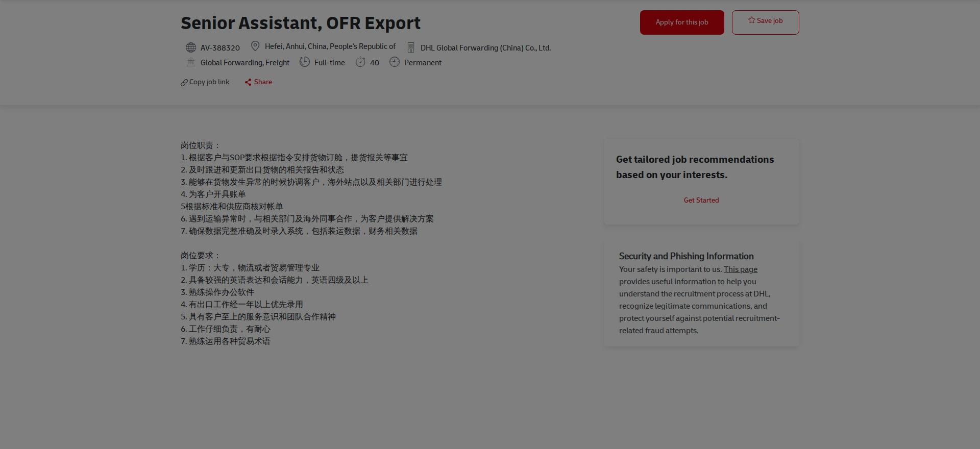The height and width of the screenshot is (449, 980).
Task: Click the line '6. 工作仔细负责，有耐心'
Action: tap(226, 329)
